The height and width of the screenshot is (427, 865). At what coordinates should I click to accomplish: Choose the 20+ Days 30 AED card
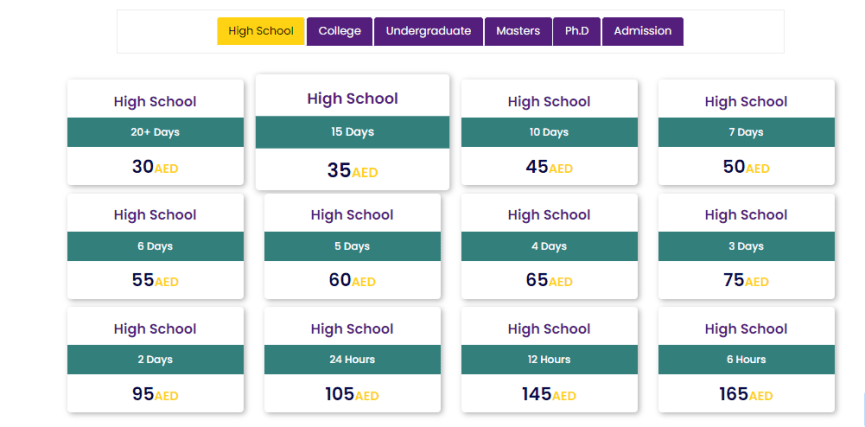pyautogui.click(x=155, y=132)
